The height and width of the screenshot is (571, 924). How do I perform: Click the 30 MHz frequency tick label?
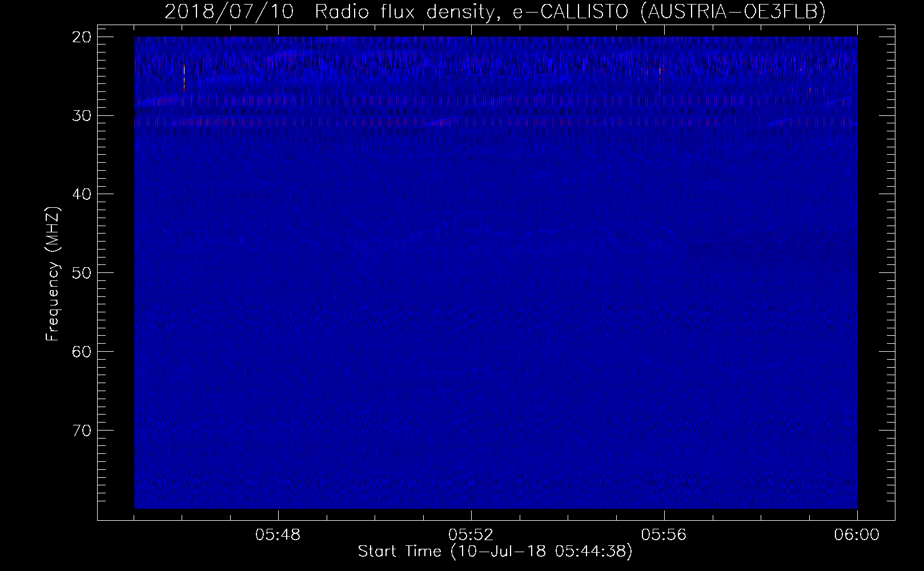(x=83, y=116)
